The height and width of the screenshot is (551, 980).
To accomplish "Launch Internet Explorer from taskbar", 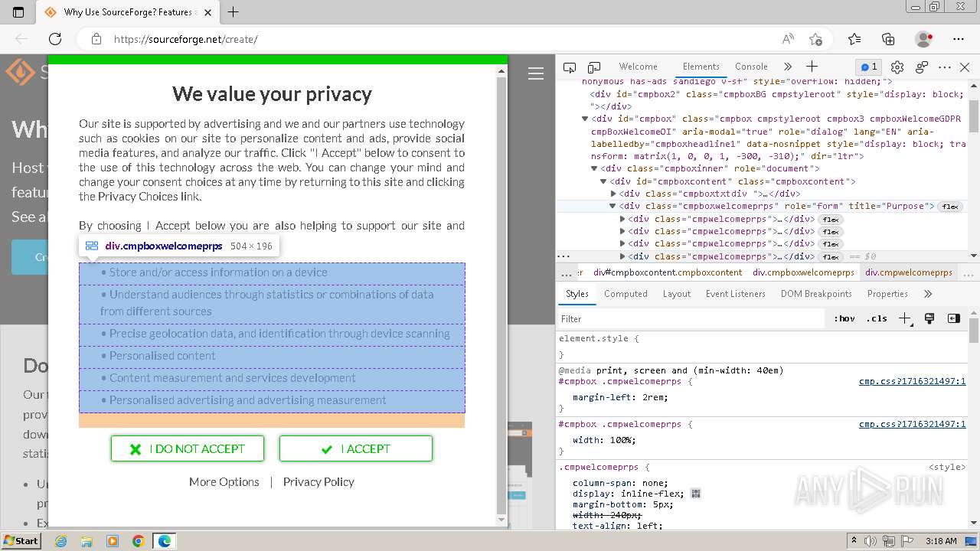I will [61, 541].
